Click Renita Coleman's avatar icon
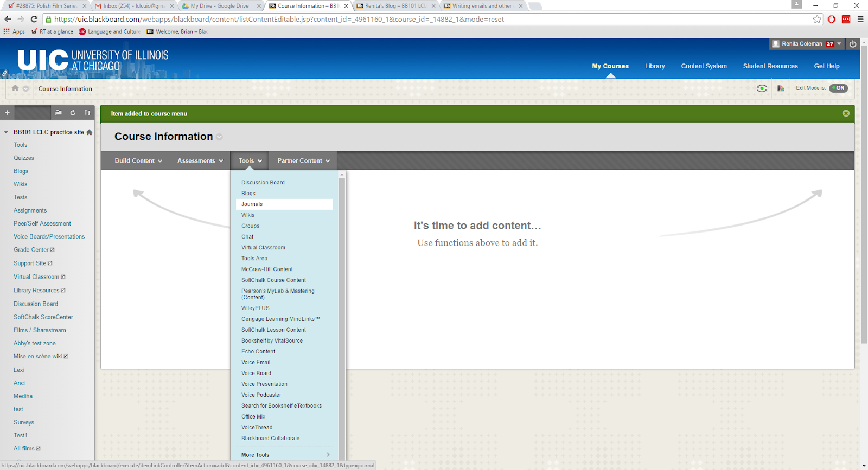The image size is (868, 470). 776,44
